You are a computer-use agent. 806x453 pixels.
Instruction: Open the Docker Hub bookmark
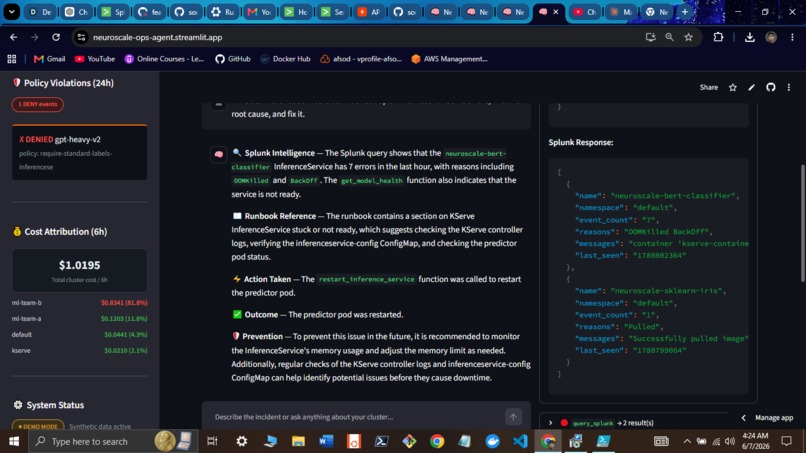[x=285, y=59]
